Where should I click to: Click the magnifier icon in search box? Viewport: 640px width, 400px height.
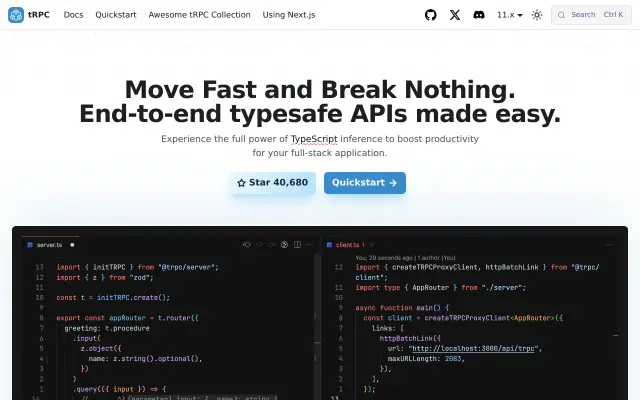coord(562,15)
